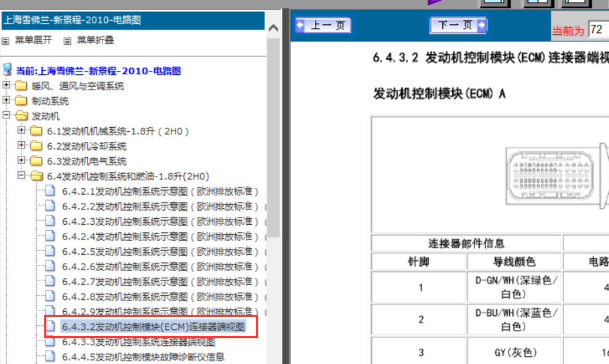Click wire color cell D-GN/WH(深绿色/白色)
This screenshot has height=364, width=609.
tap(515, 287)
